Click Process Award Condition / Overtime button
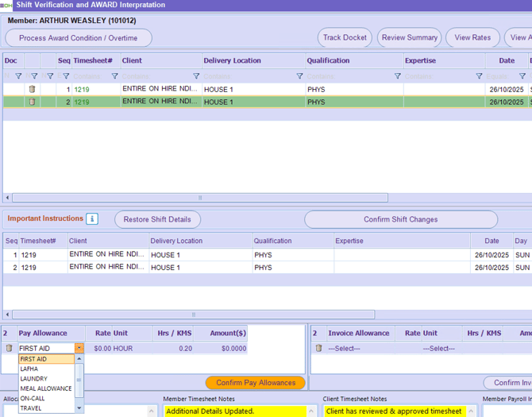Image resolution: width=532 pixels, height=417 pixels. [78, 38]
